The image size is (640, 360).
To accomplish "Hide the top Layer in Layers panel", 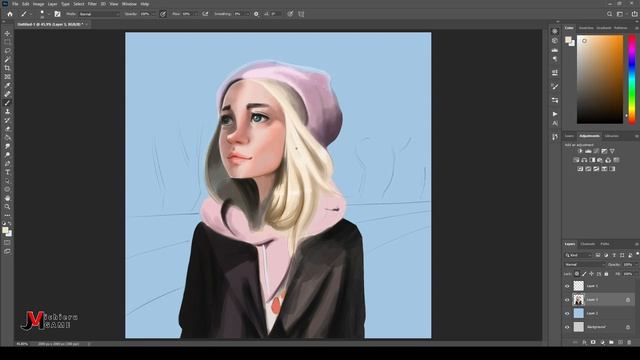I will (x=567, y=286).
